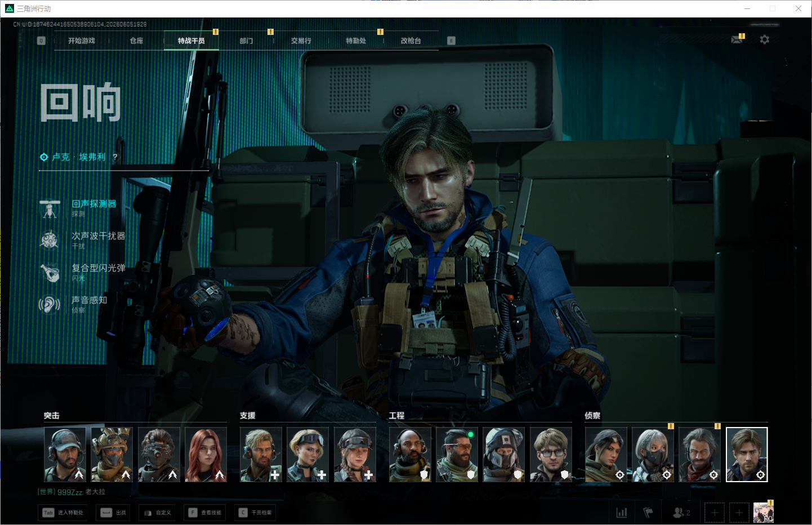Viewport: 812px width, 525px height.
Task: Select the 回声探测器 skill icon
Action: 50,208
